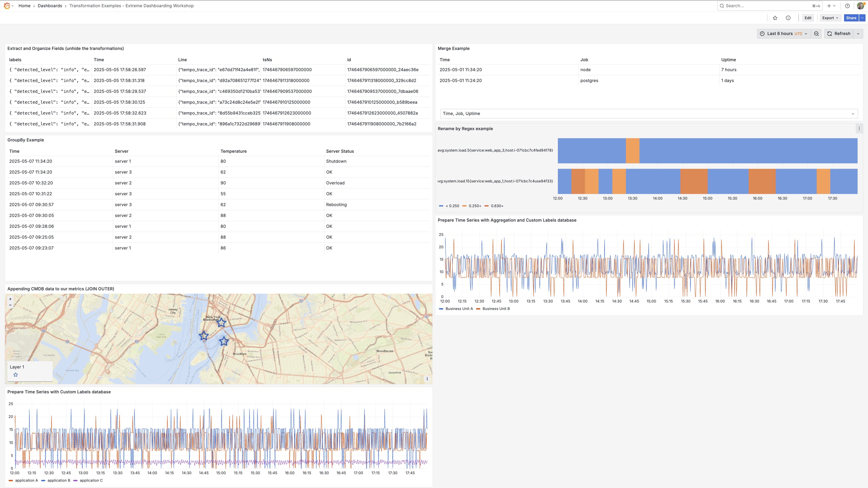
Task: Open dashboard info icon
Action: pos(788,18)
